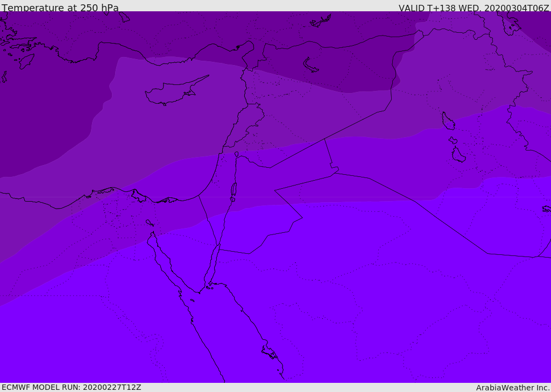Image resolution: width=551 pixels, height=392 pixels.
Task: Click the 'Temperature at 250 hPa' title text
Action: point(60,8)
